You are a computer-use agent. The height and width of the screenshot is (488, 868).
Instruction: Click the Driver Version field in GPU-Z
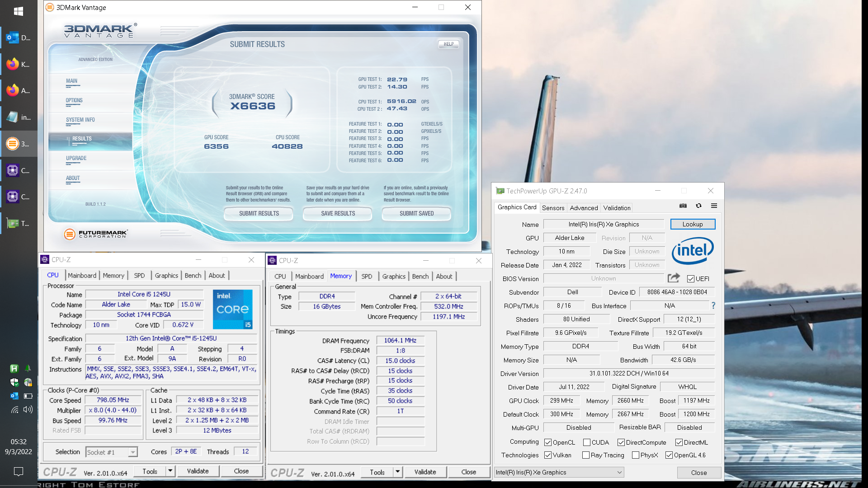pos(629,373)
